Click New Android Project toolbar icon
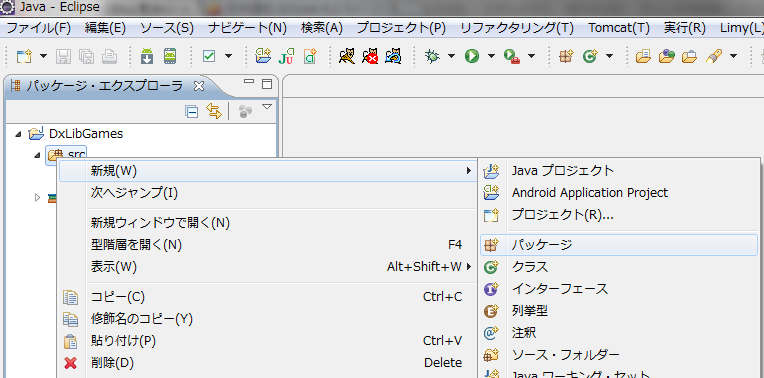The image size is (764, 378). tap(264, 57)
